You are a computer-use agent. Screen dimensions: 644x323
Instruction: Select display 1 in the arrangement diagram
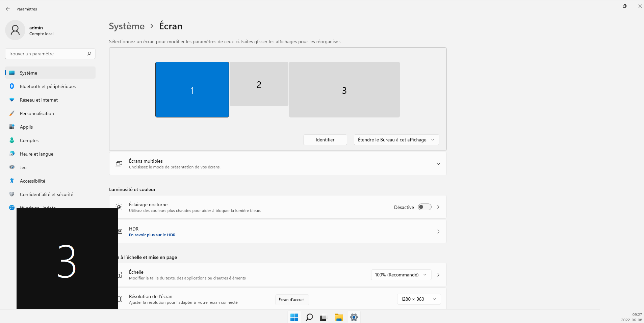click(192, 89)
